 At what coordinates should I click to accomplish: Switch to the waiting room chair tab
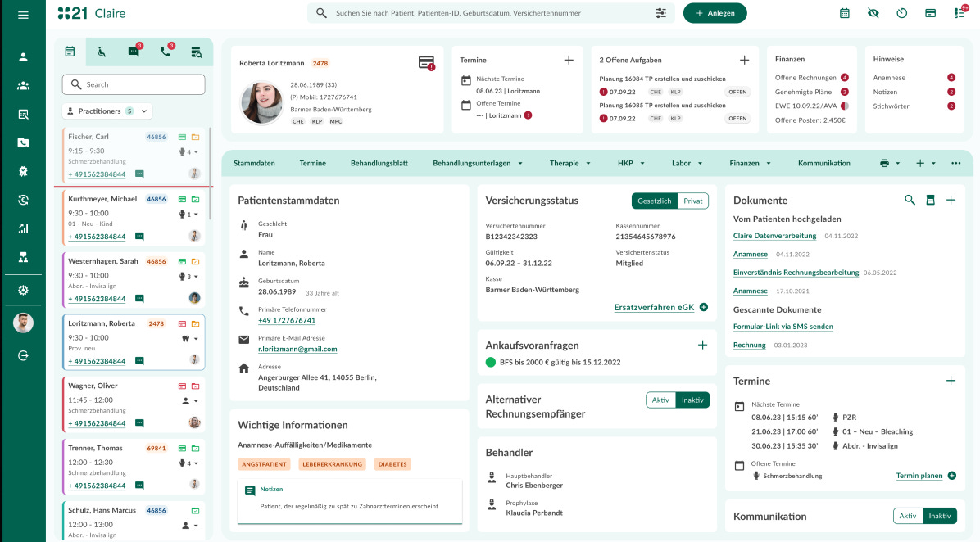(102, 52)
